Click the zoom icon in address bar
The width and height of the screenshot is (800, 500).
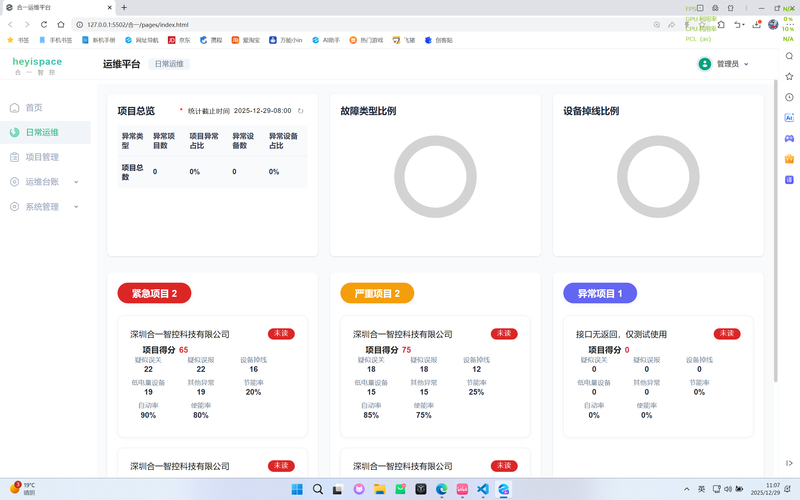point(657,24)
